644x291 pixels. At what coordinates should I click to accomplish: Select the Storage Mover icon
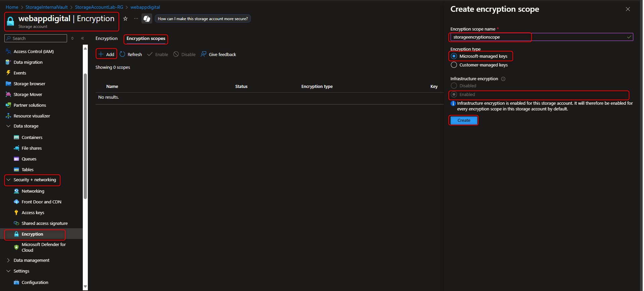8,94
